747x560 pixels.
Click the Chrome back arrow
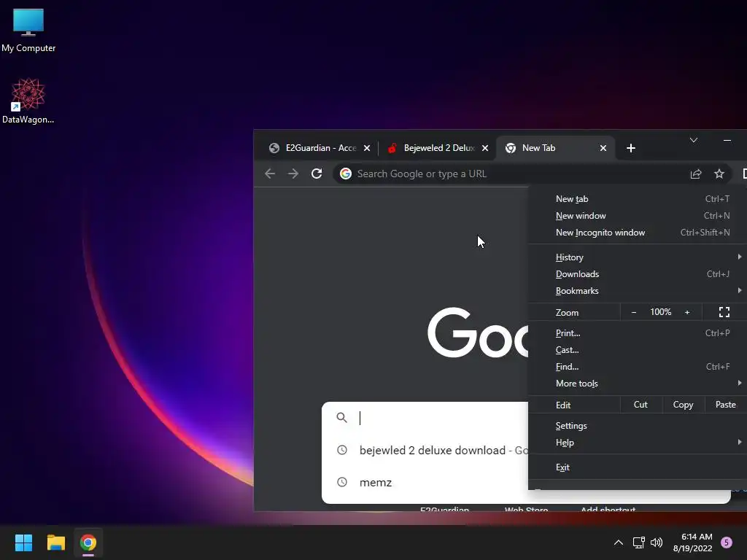[270, 174]
